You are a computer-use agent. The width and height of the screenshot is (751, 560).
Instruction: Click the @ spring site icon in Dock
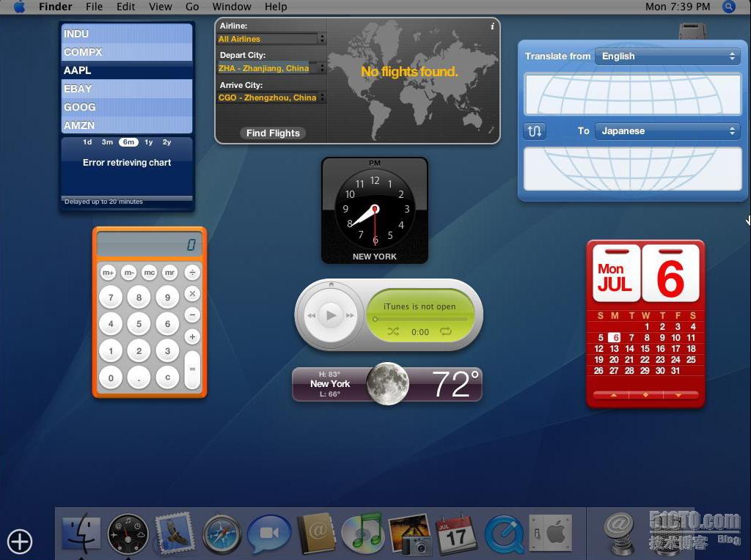pyautogui.click(x=619, y=534)
